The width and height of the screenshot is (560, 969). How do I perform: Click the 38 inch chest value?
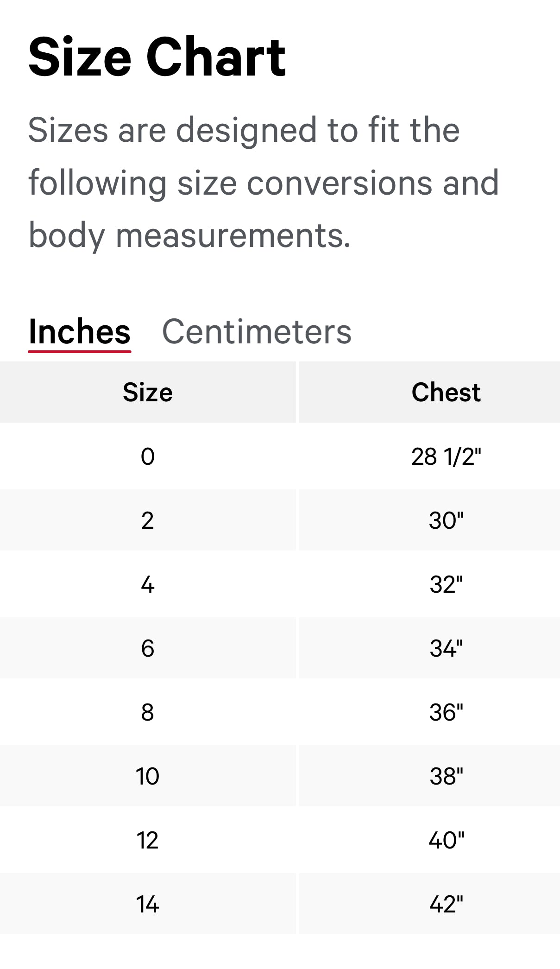446,775
